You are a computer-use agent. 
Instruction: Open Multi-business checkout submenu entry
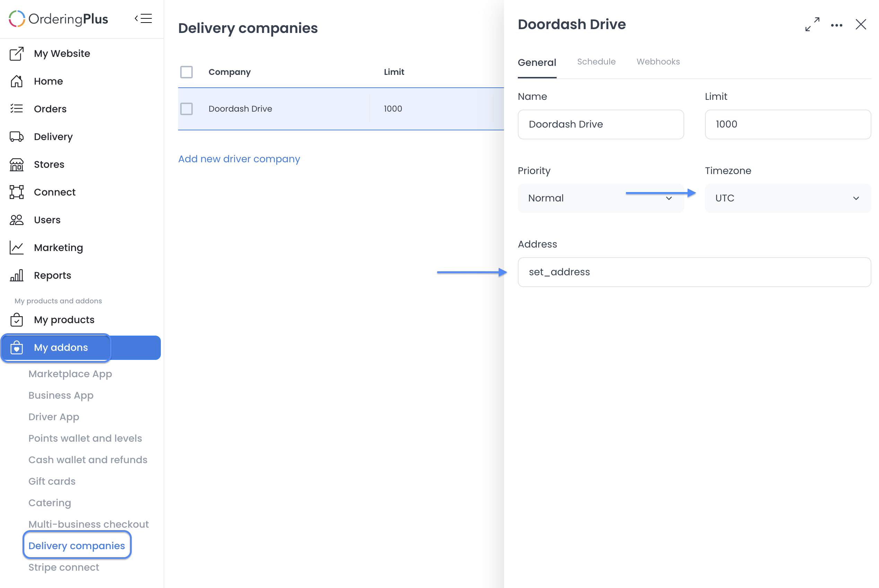[88, 524]
